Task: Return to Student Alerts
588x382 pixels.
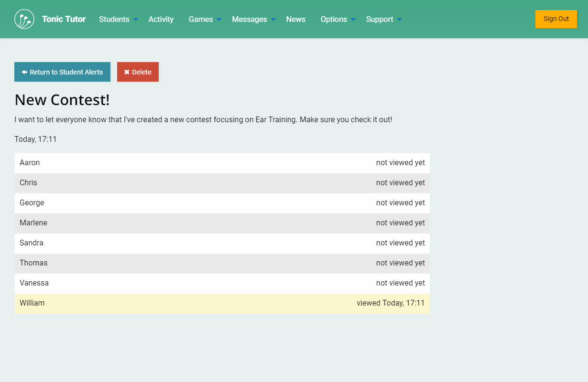Action: pos(62,72)
